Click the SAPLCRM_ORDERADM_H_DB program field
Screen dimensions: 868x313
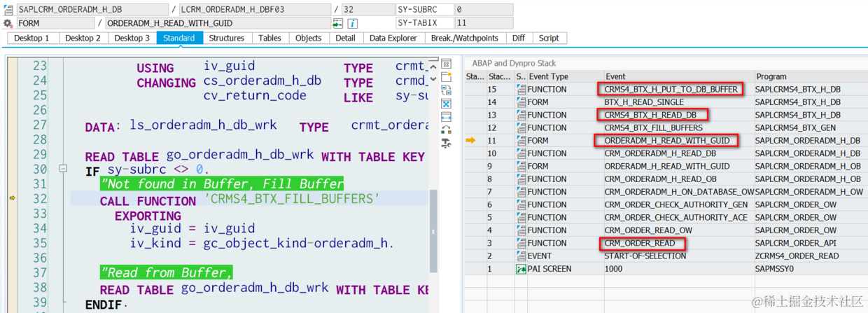[91, 10]
